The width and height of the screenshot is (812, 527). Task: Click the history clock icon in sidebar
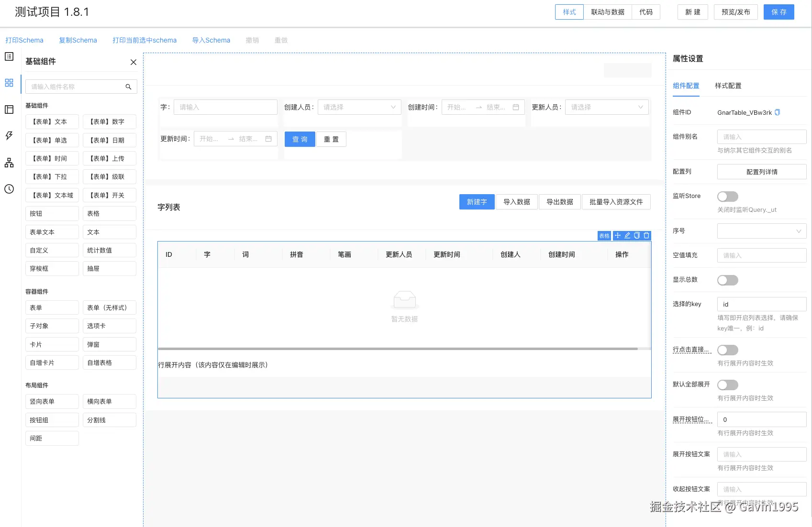[x=9, y=189]
